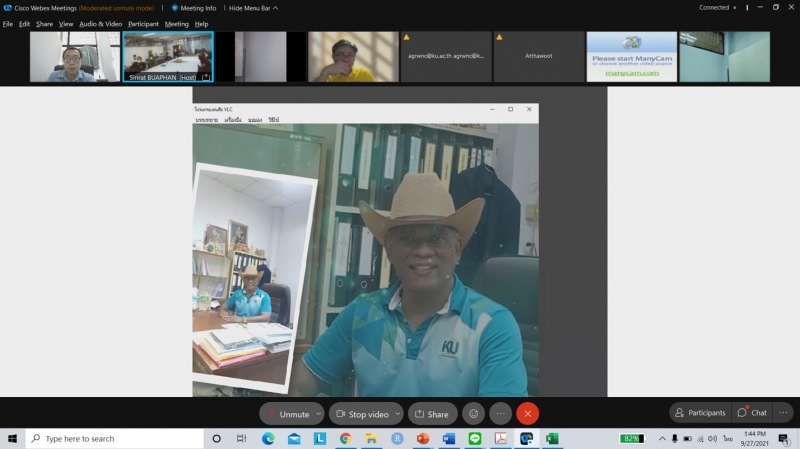
Task: Open the Audio & Video menu
Action: pyautogui.click(x=101, y=23)
